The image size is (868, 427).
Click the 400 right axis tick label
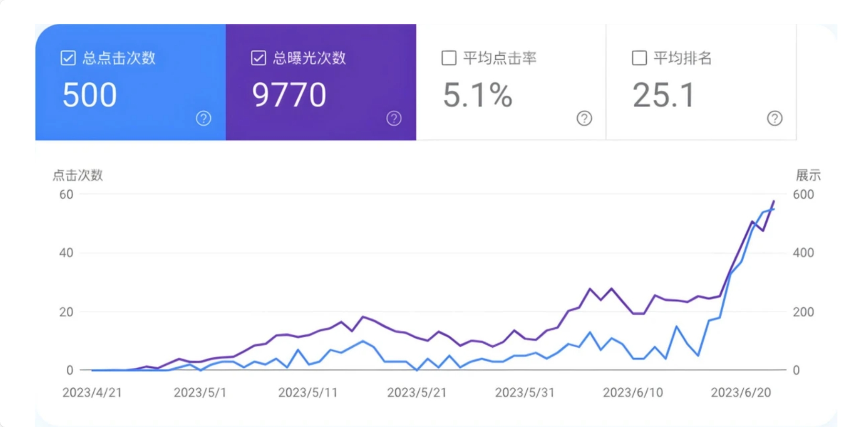click(x=803, y=253)
